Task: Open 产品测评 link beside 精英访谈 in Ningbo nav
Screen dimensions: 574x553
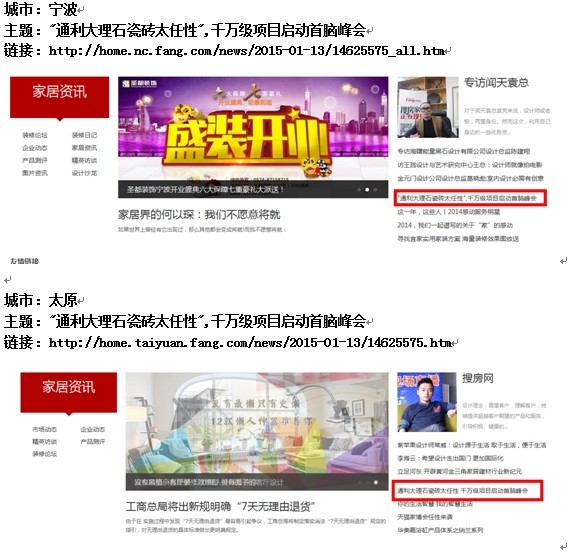Action: [x=35, y=160]
